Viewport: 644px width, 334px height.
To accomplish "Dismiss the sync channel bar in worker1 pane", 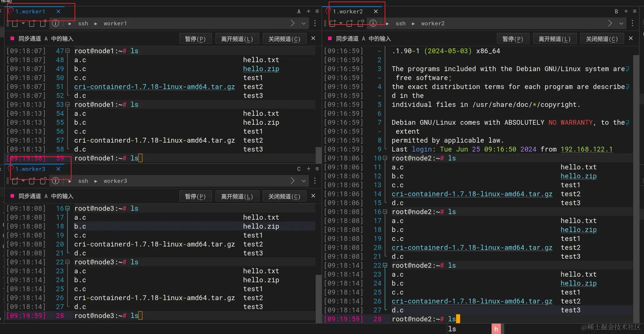I will (x=313, y=38).
